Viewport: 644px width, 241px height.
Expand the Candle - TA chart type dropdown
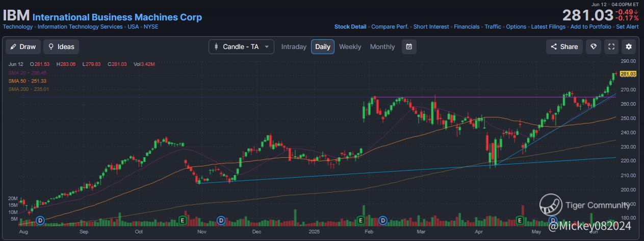point(241,46)
